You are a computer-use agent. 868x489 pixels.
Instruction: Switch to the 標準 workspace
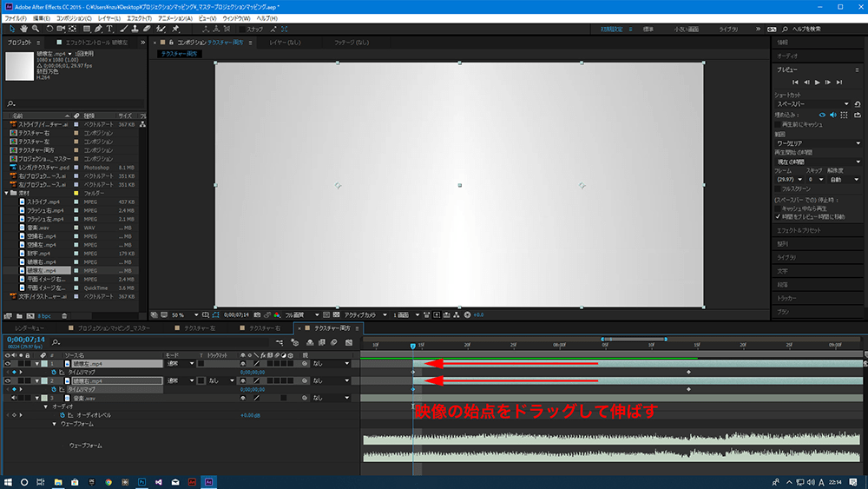pyautogui.click(x=648, y=29)
